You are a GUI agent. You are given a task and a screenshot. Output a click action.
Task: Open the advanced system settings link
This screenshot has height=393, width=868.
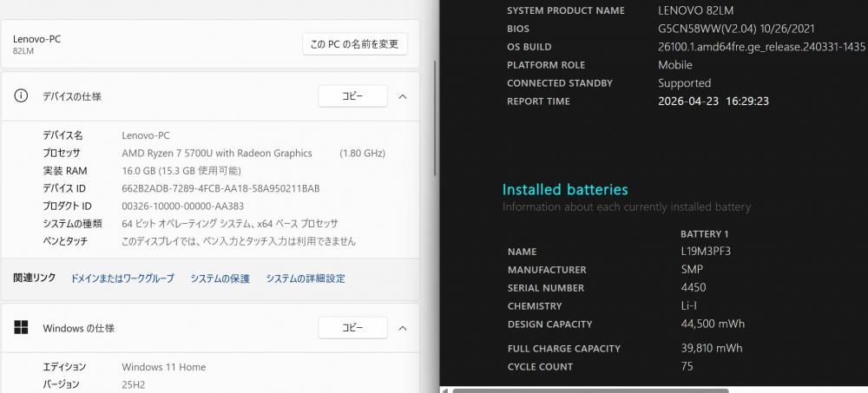[x=306, y=278]
